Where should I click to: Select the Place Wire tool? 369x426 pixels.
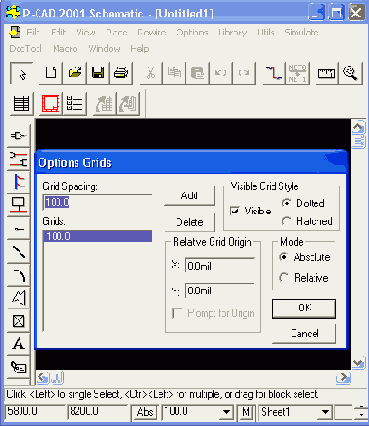pyautogui.click(x=19, y=158)
